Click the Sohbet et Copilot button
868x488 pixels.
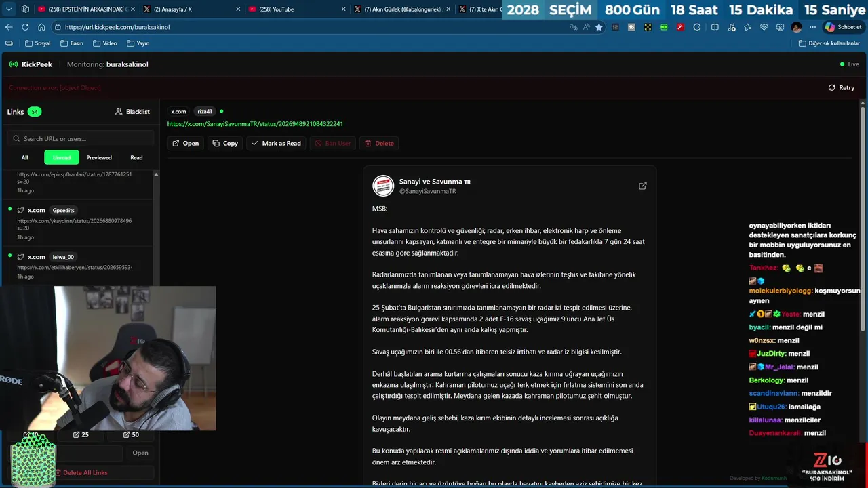pyautogui.click(x=843, y=27)
